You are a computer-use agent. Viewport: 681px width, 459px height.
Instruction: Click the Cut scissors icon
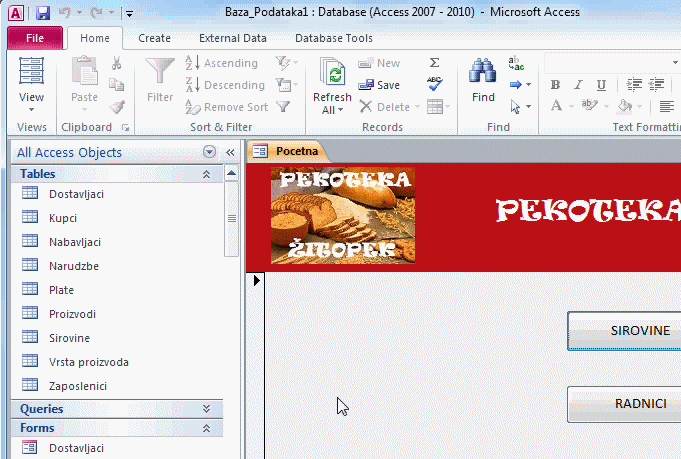coord(116,63)
